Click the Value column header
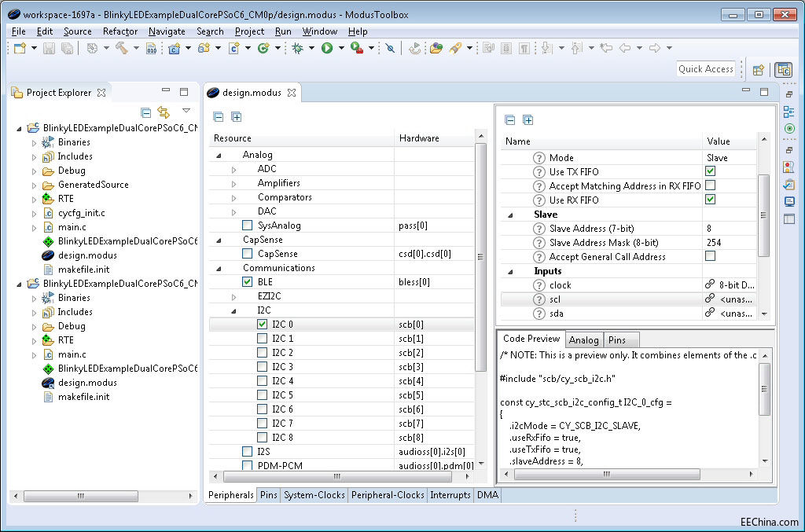The image size is (805, 532). coord(730,141)
